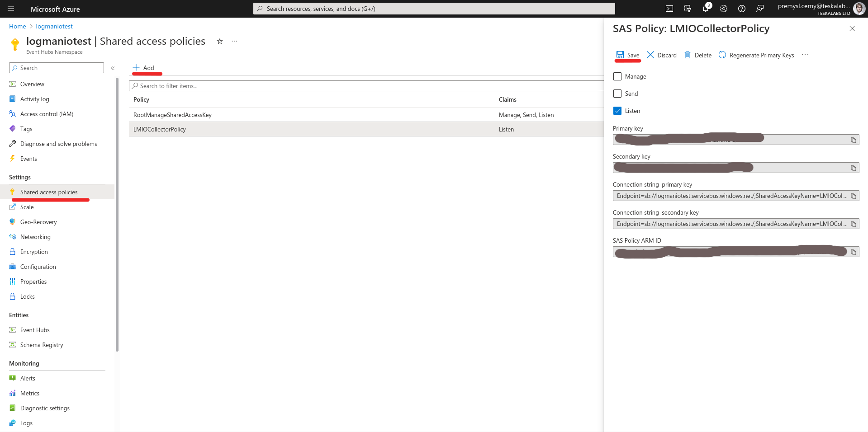Open portal settings gear
The width and height of the screenshot is (868, 432).
pos(724,9)
